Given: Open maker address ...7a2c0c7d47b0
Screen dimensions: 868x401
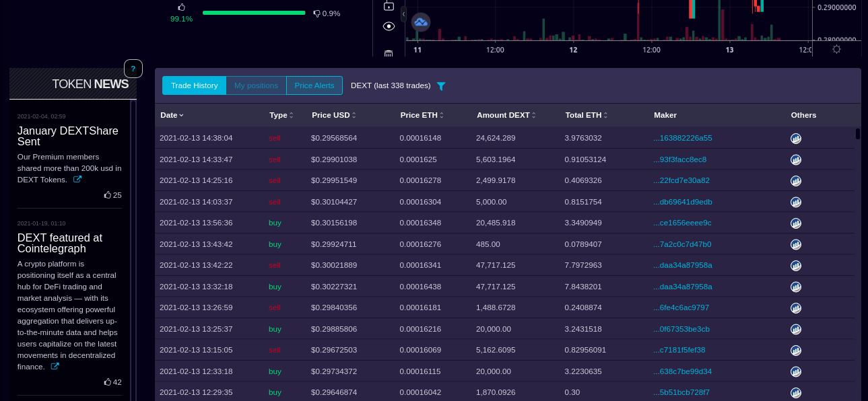Looking at the screenshot, I should (x=682, y=244).
